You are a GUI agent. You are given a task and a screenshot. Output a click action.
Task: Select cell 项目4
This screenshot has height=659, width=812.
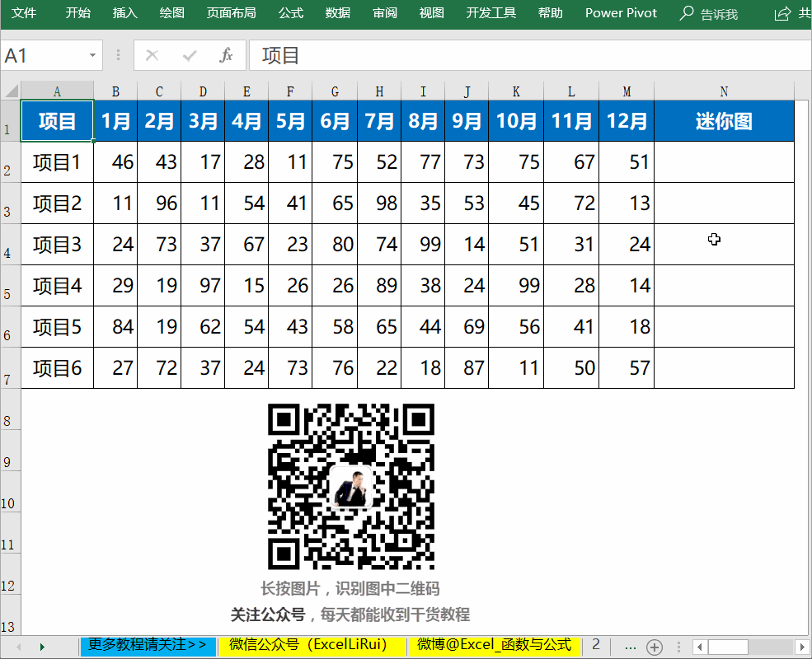coord(57,286)
